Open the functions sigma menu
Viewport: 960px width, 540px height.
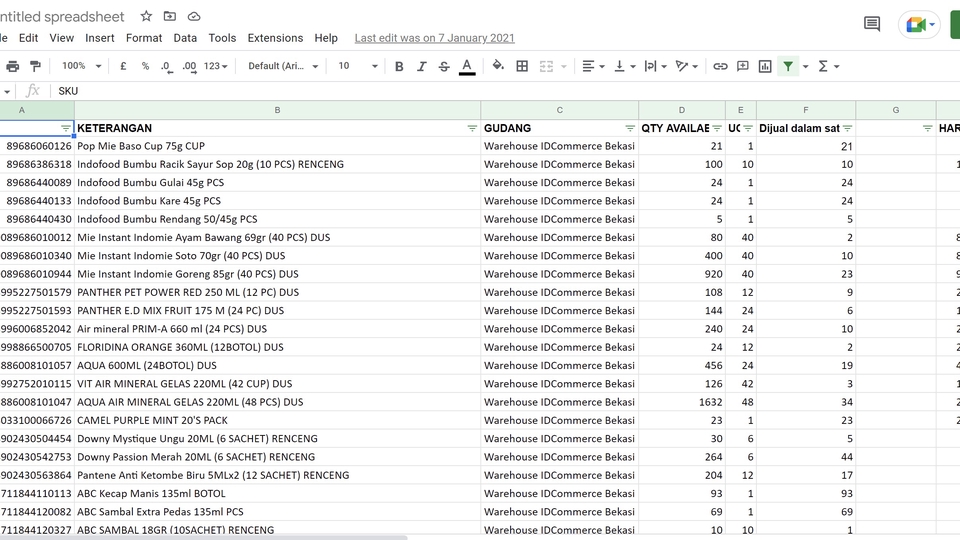[x=828, y=66]
